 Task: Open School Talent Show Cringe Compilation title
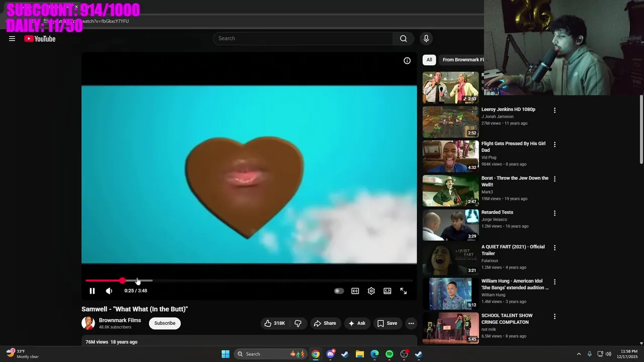coord(507,319)
